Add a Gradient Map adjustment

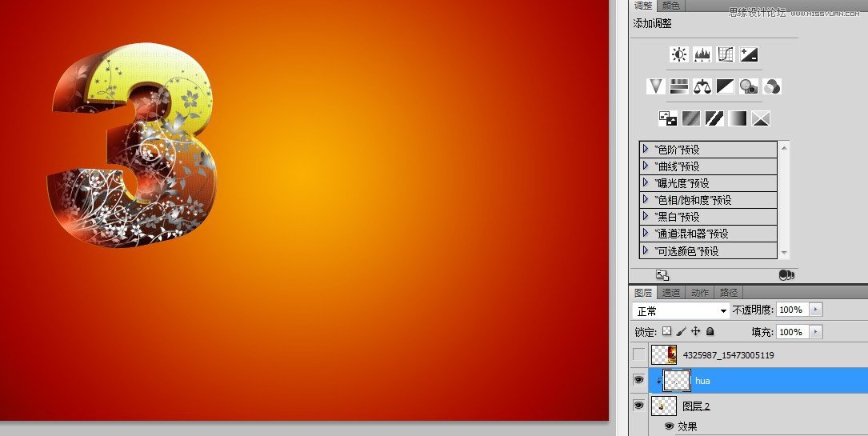tap(738, 118)
